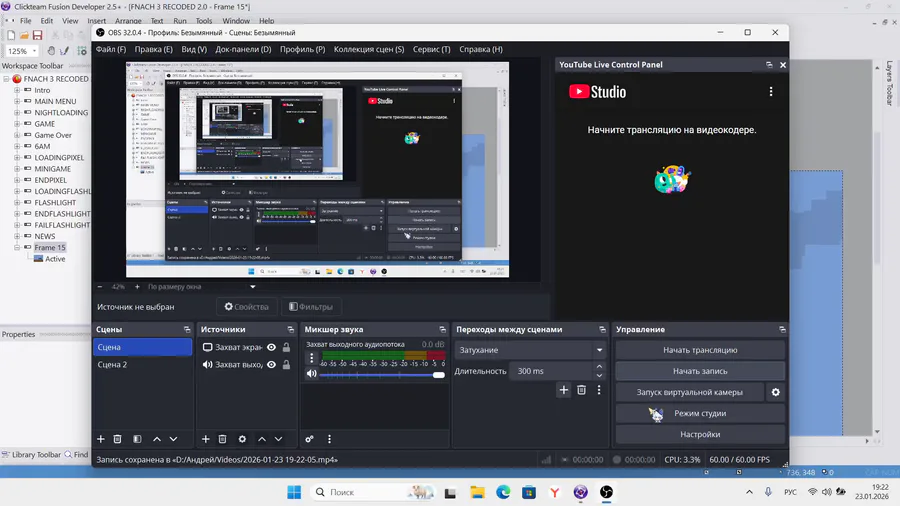Expand MAIN MENU frame in Fusion tree

[x=17, y=101]
